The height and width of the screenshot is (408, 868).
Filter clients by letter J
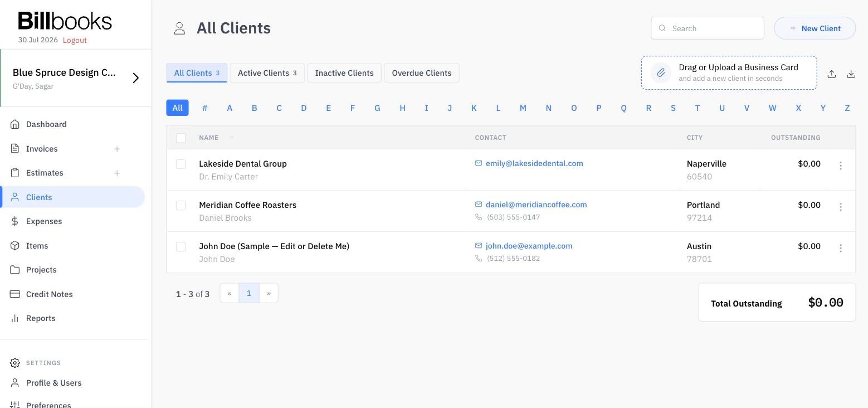(450, 108)
